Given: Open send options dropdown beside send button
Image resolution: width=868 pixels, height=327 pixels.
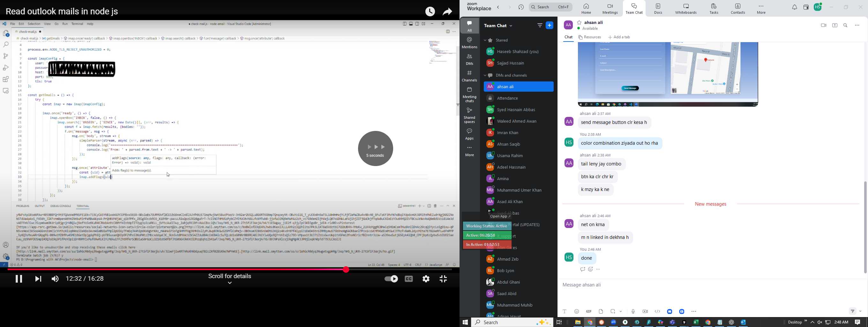Looking at the screenshot, I should tap(860, 311).
